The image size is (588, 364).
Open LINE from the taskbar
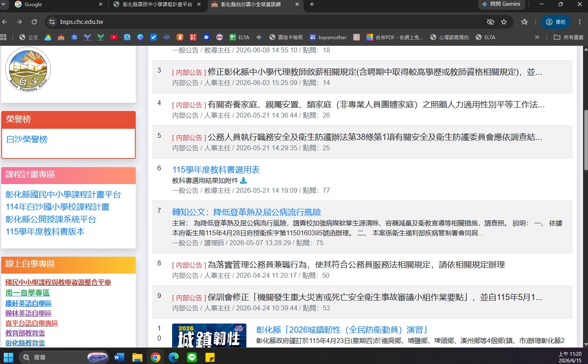tap(192, 357)
